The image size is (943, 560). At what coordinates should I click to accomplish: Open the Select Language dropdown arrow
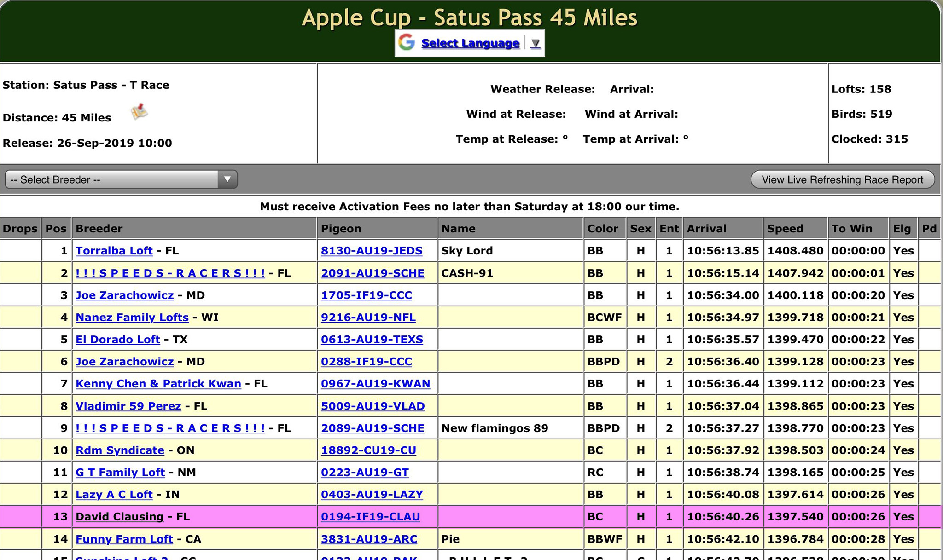pos(535,43)
